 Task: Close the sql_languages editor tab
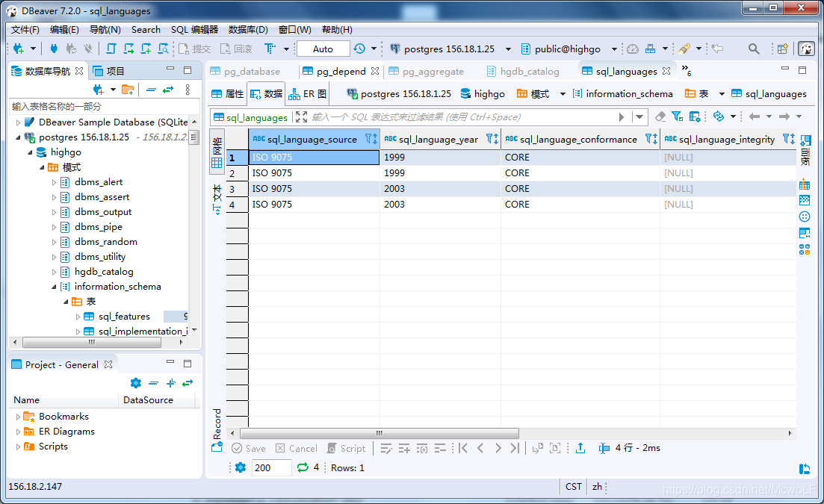point(666,71)
